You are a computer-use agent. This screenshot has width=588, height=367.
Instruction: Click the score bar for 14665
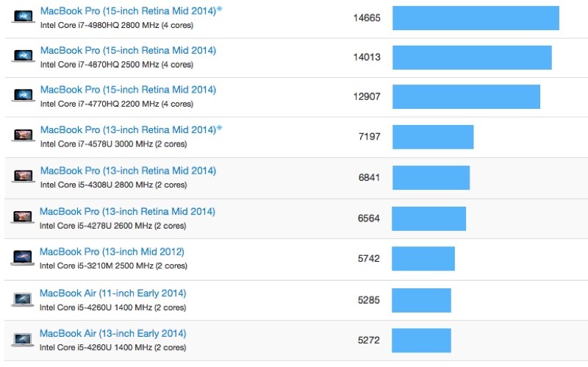tap(476, 18)
